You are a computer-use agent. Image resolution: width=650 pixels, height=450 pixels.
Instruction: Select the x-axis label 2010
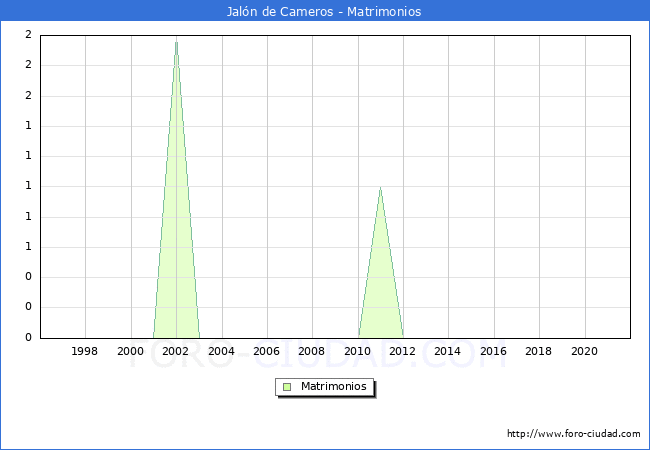pyautogui.click(x=357, y=351)
